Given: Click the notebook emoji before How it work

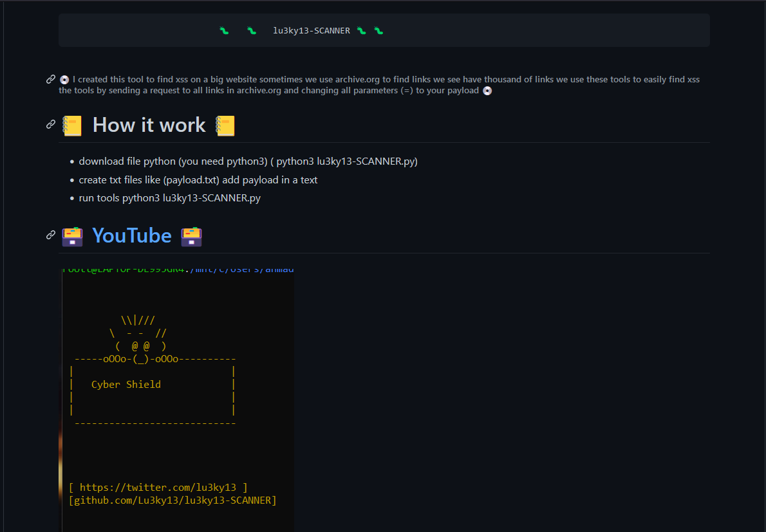Looking at the screenshot, I should tap(72, 126).
